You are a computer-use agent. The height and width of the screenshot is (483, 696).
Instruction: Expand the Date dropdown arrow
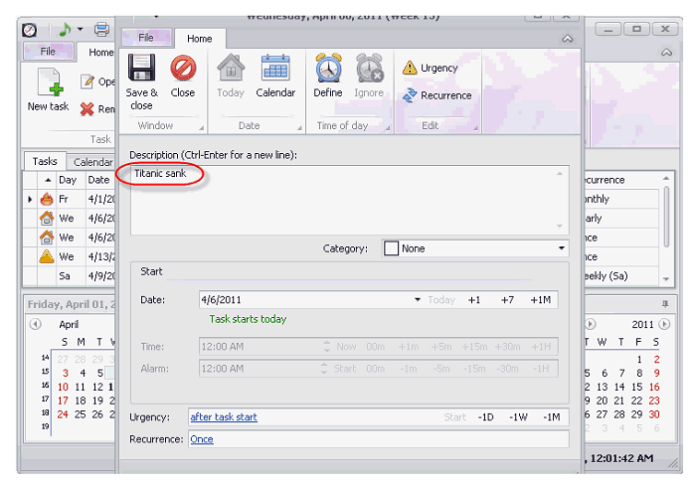pyautogui.click(x=417, y=300)
